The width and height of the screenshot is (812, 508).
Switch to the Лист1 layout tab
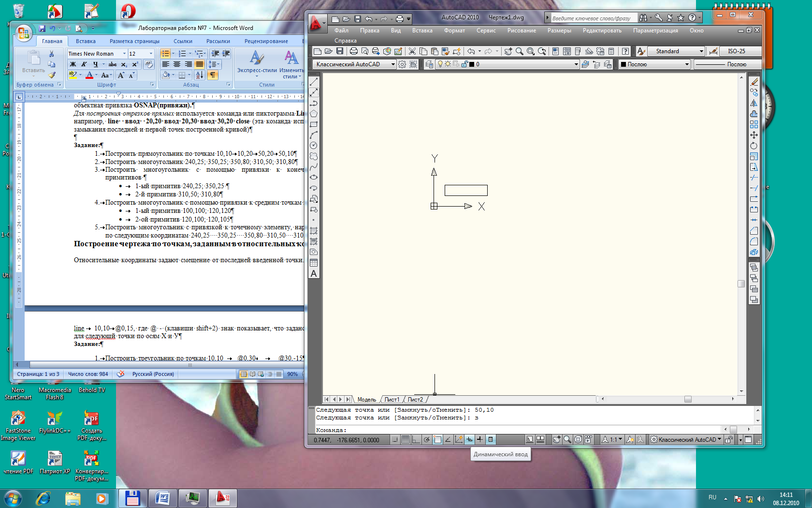[x=392, y=400]
